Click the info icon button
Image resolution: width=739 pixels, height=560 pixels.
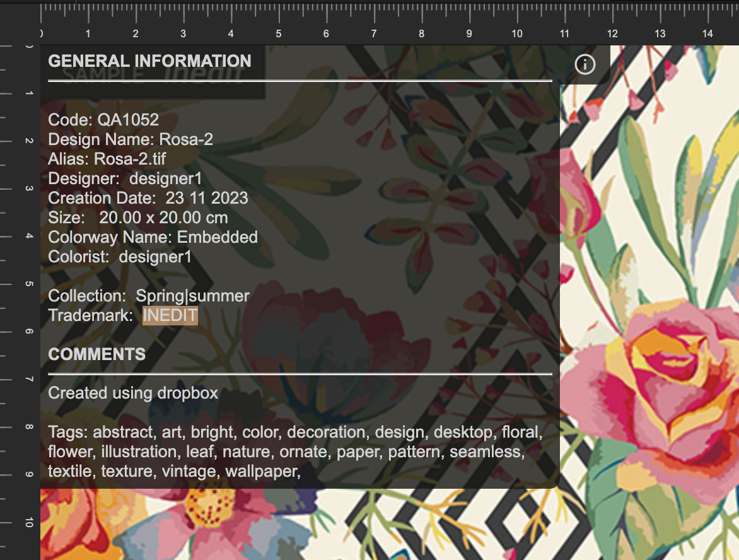585,64
